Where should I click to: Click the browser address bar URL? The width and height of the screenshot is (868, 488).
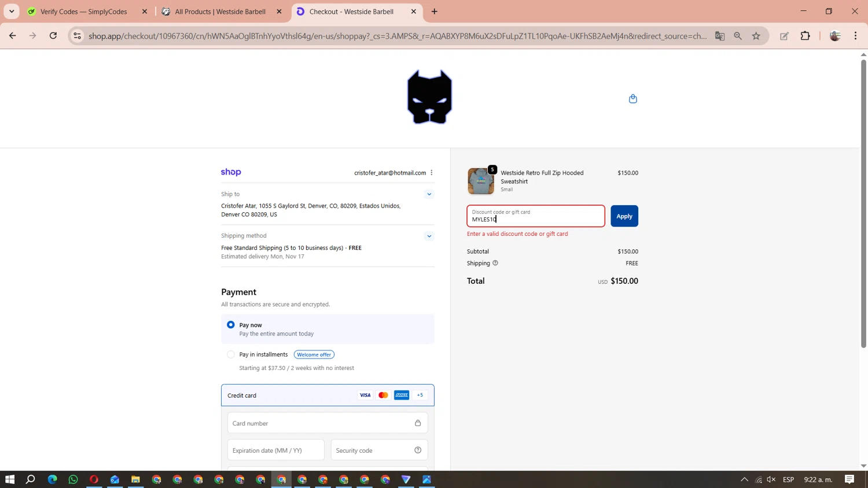pos(398,36)
